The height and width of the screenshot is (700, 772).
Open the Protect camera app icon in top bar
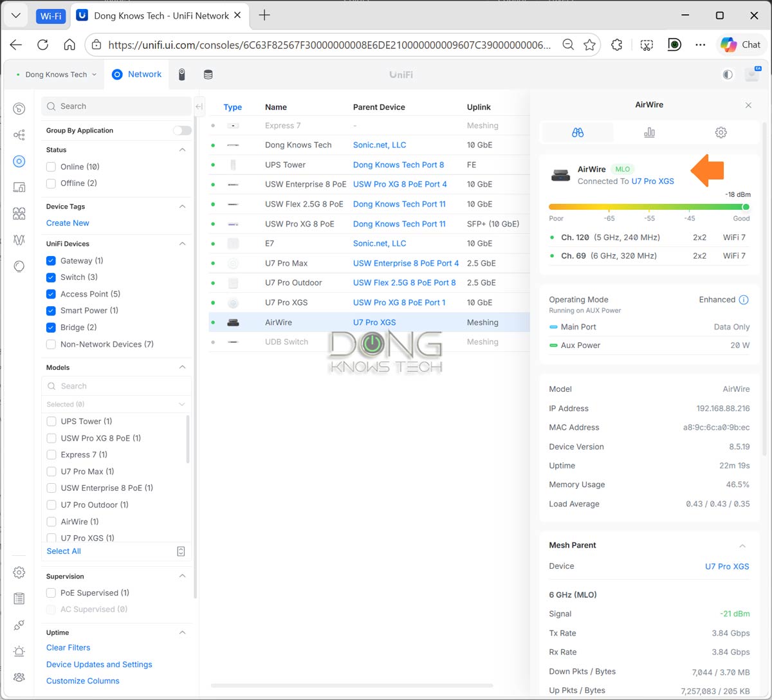[182, 75]
